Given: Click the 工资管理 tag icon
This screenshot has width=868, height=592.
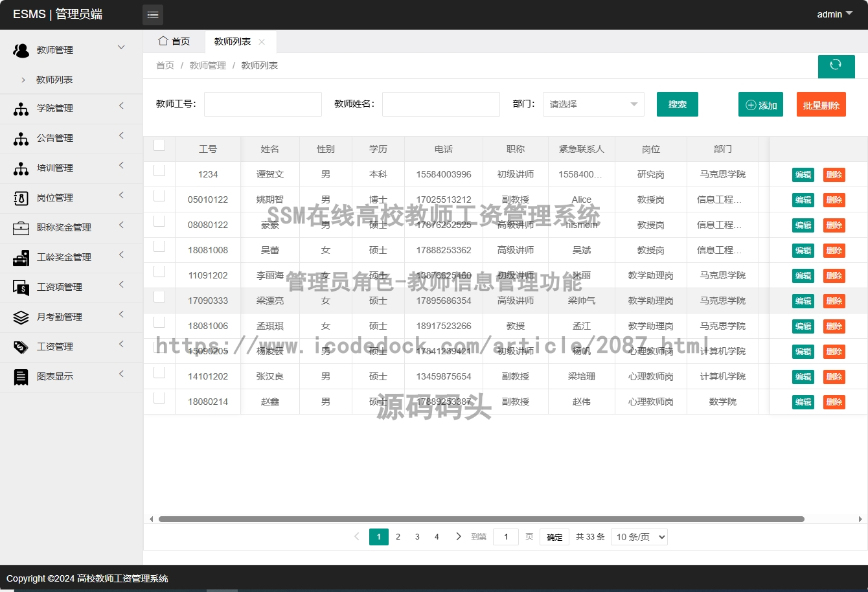Looking at the screenshot, I should pyautogui.click(x=21, y=347).
